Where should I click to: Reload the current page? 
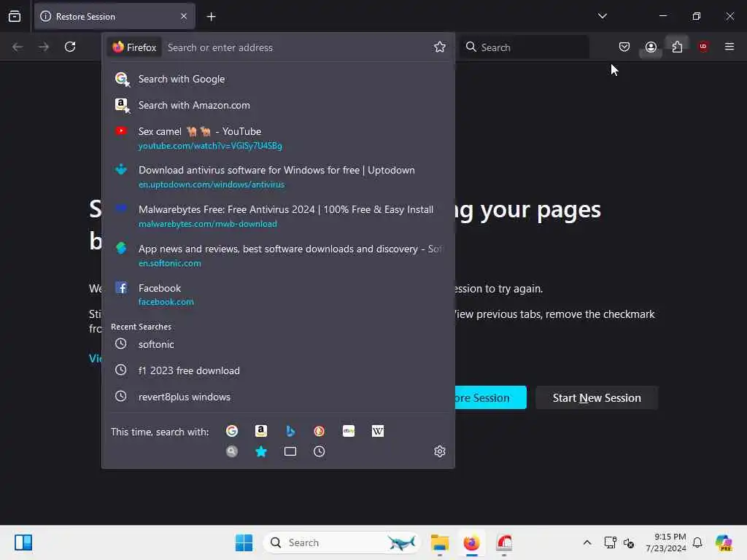[70, 47]
